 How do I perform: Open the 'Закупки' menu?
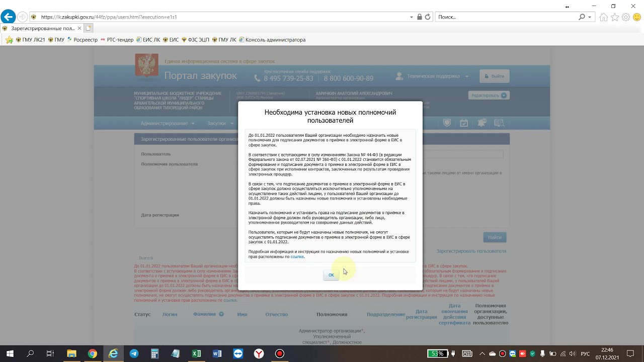[x=220, y=123]
